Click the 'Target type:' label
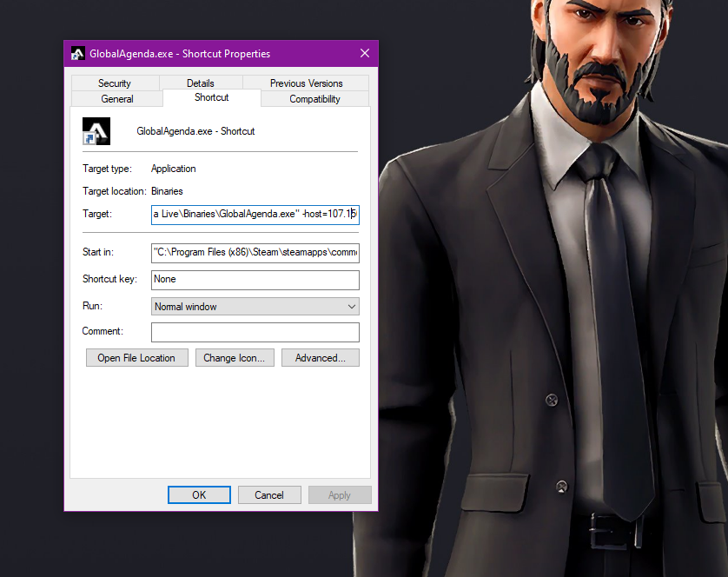The image size is (728, 577). (107, 169)
